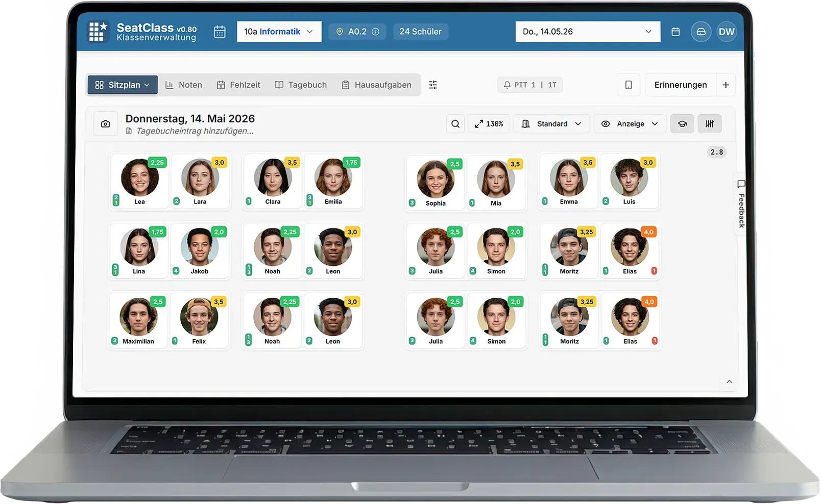Click the room info icon beside A0.2

pyautogui.click(x=376, y=32)
